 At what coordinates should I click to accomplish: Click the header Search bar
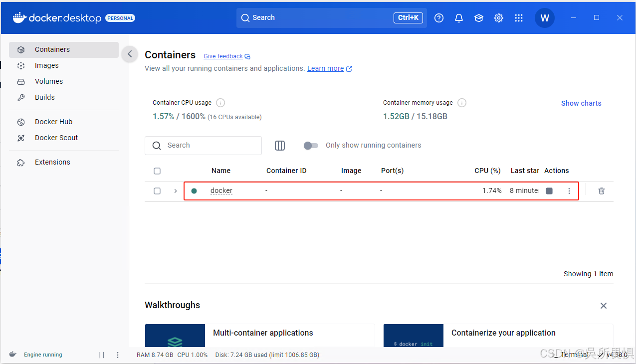pos(332,18)
